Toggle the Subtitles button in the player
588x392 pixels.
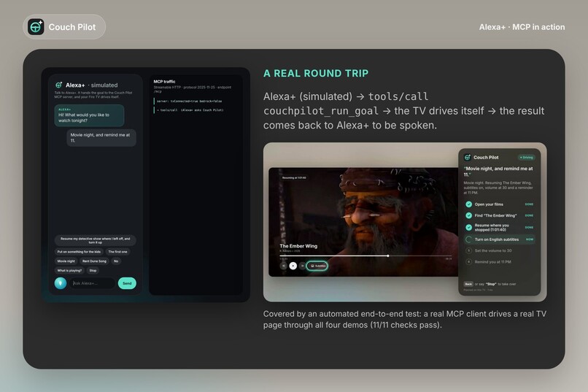[x=317, y=266]
